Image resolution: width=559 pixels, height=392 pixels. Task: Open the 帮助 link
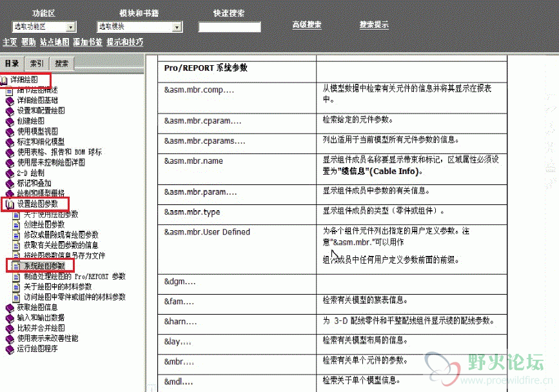(28, 42)
